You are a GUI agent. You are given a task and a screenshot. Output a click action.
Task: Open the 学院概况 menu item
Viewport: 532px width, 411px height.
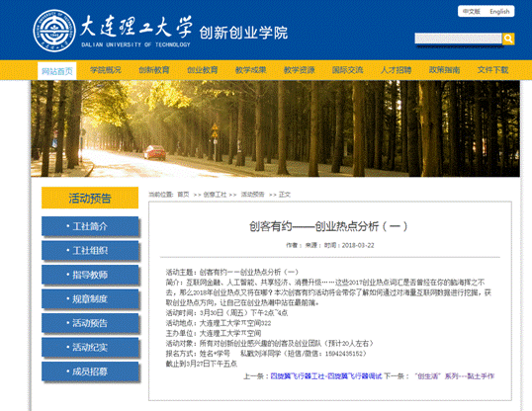pyautogui.click(x=106, y=70)
